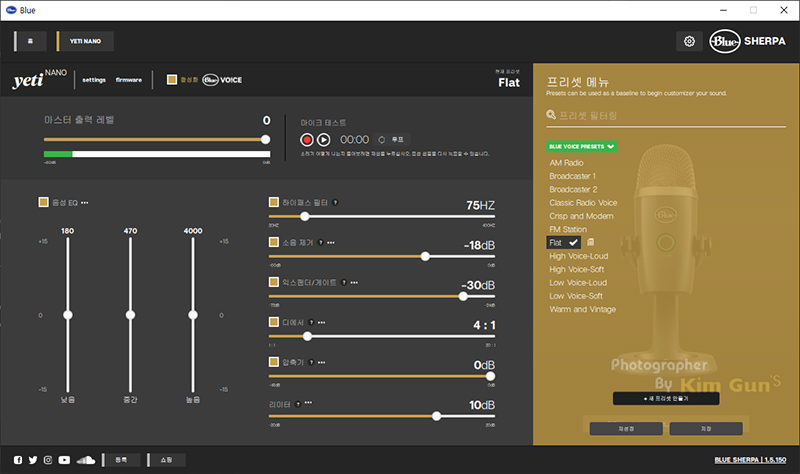
Task: Delete the Flat preset with trash icon
Action: pyautogui.click(x=590, y=242)
